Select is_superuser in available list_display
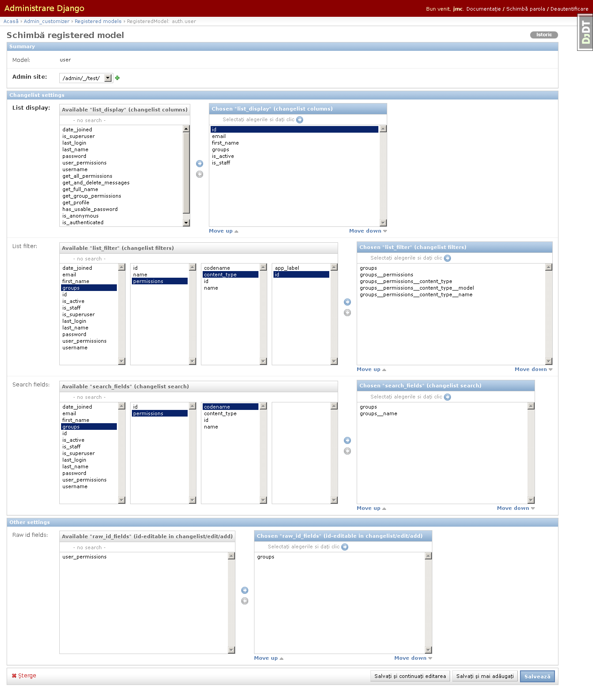 [122, 136]
